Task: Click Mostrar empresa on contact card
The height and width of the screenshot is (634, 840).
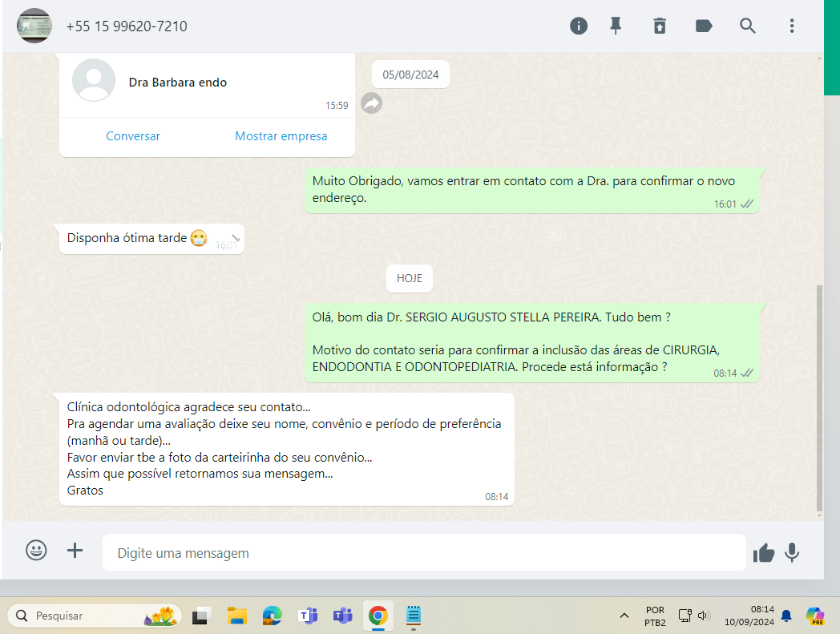Action: (x=281, y=136)
